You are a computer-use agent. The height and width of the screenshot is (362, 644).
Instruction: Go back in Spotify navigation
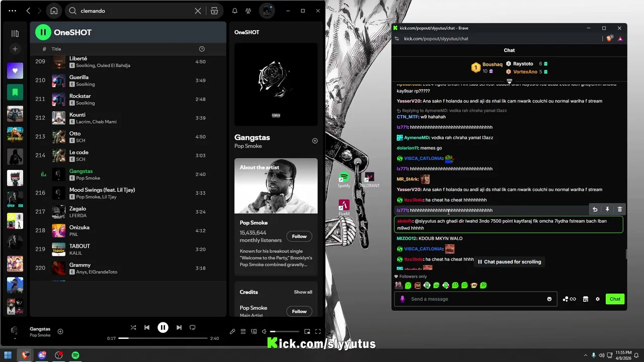28,11
